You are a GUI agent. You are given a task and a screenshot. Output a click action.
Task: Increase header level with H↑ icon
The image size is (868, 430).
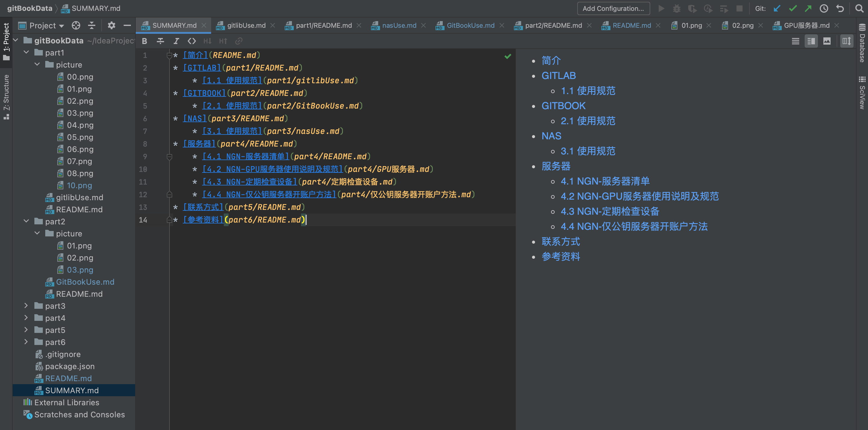(223, 41)
